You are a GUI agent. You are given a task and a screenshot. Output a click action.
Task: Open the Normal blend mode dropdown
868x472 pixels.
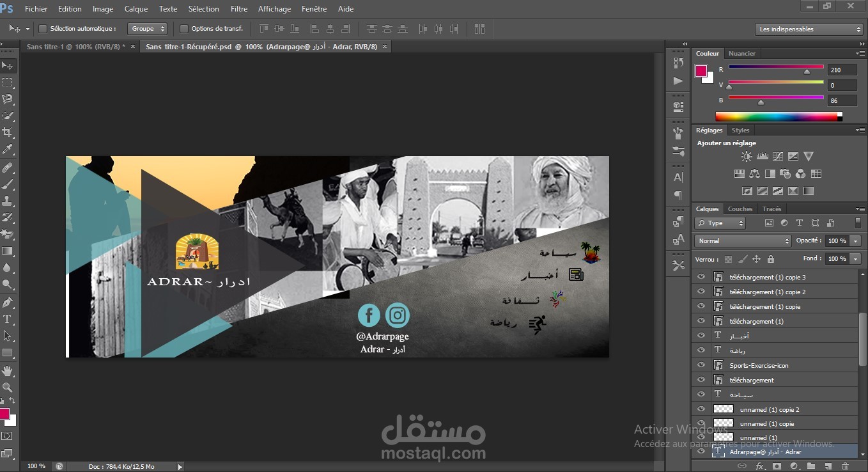pos(743,241)
